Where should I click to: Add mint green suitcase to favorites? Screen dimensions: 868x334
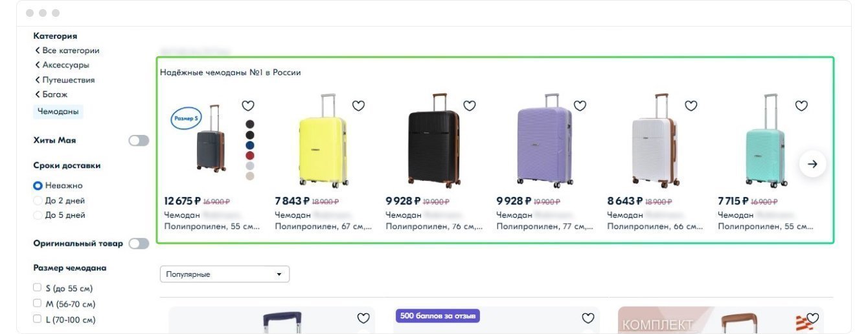(x=801, y=106)
